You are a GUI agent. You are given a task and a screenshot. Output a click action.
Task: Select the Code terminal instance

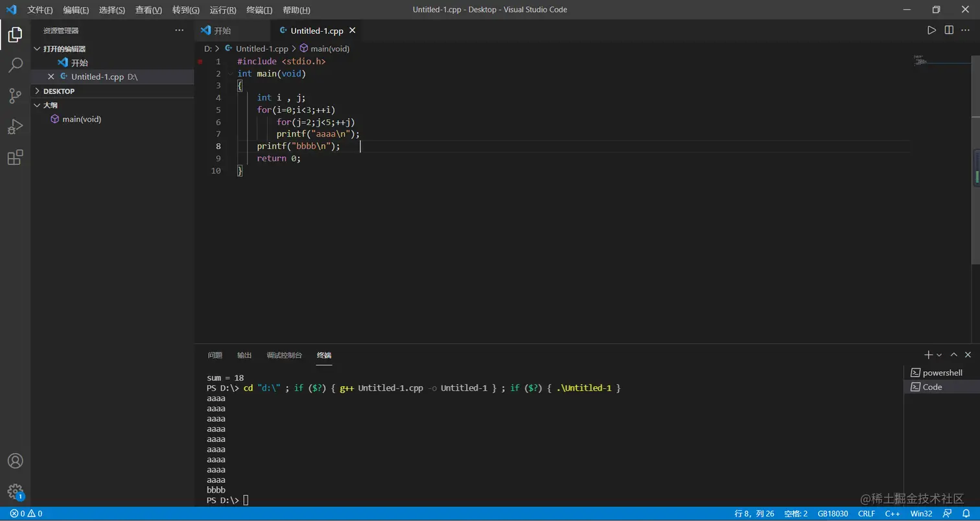click(x=942, y=387)
